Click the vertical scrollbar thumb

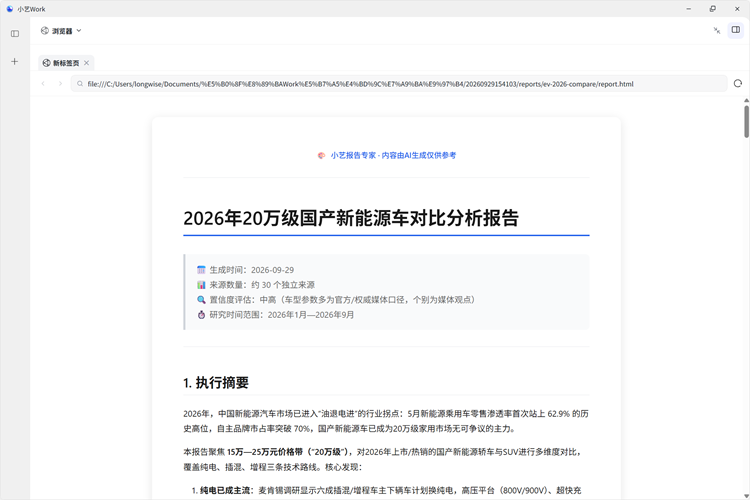(x=746, y=122)
